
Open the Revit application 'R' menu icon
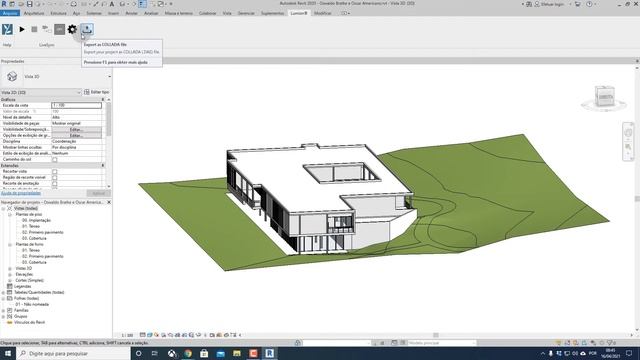[x=4, y=4]
